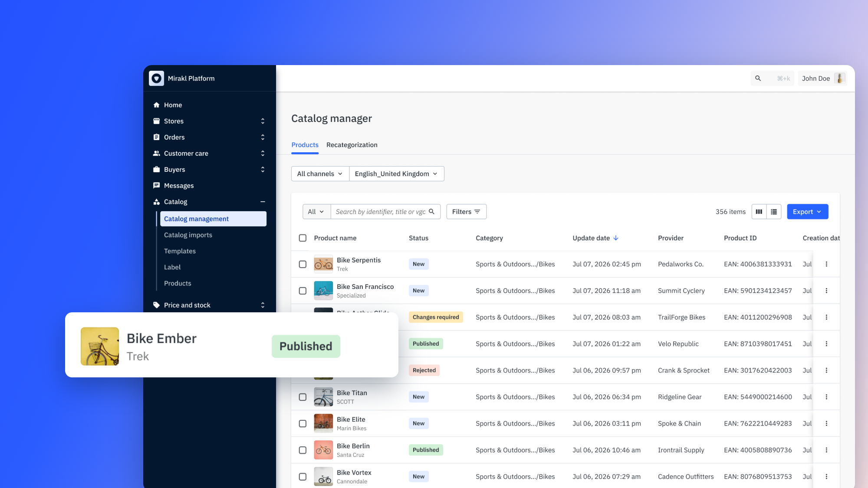The height and width of the screenshot is (488, 868).
Task: Open row menu for Velo Republic row
Action: pyautogui.click(x=826, y=344)
